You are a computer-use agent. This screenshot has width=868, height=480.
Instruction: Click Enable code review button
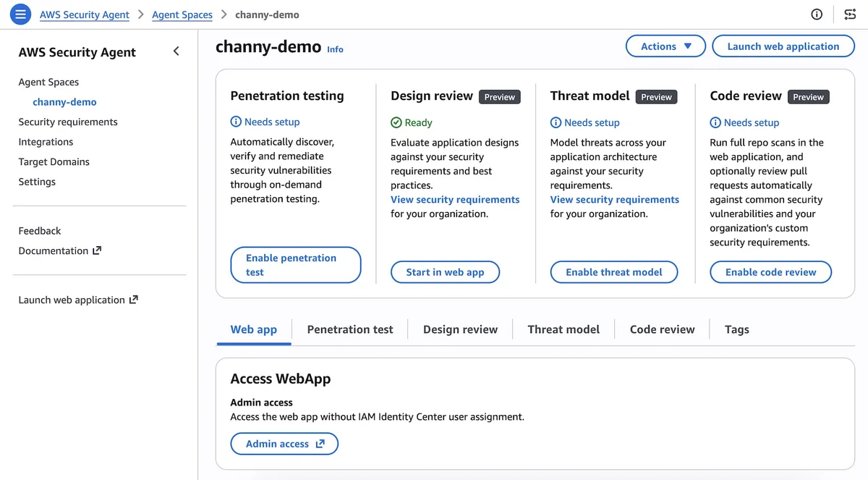[x=770, y=272]
